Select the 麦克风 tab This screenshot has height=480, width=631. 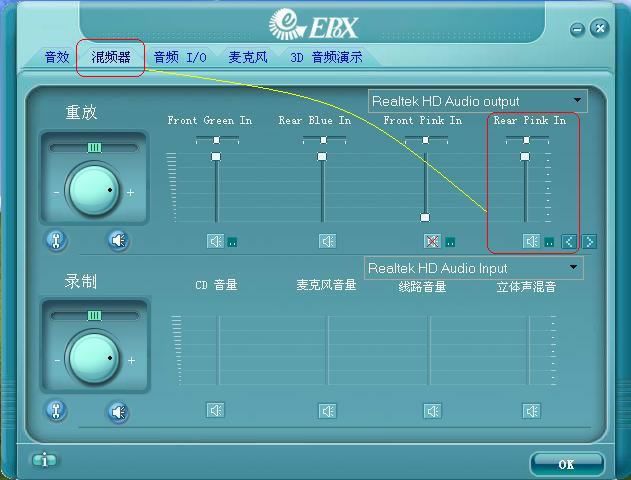click(x=248, y=57)
